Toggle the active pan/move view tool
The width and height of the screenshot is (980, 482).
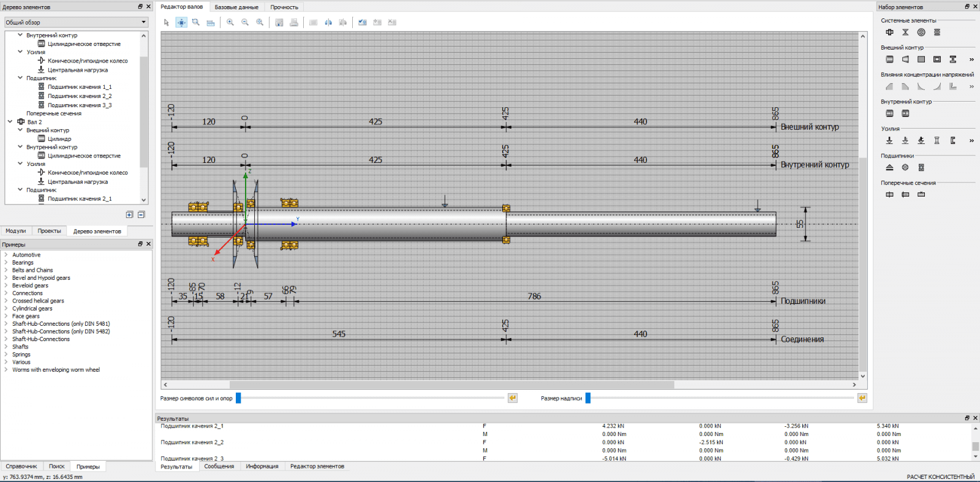tap(181, 22)
